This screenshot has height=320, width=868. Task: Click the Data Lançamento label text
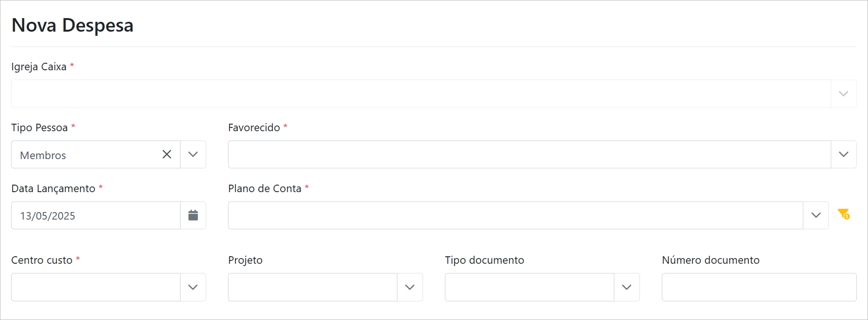(53, 188)
